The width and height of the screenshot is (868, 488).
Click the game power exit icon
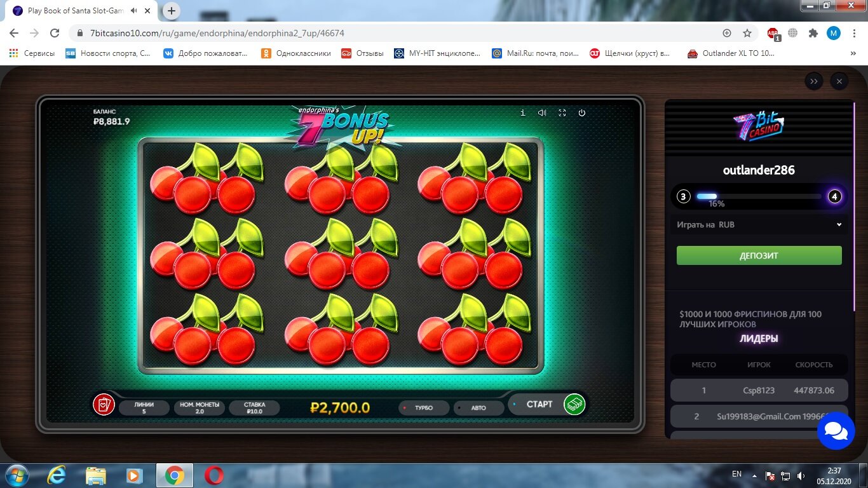(x=581, y=112)
